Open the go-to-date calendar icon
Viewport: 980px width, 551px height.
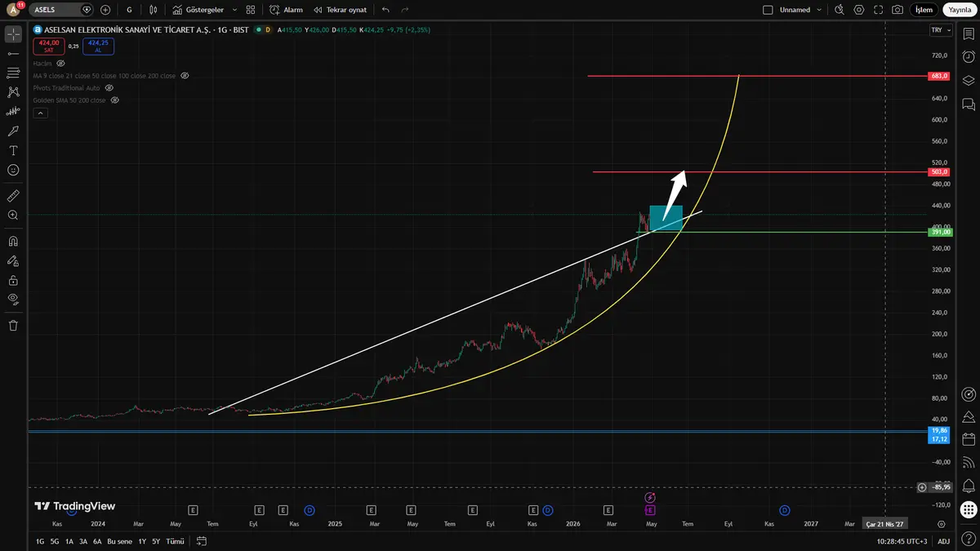[202, 541]
